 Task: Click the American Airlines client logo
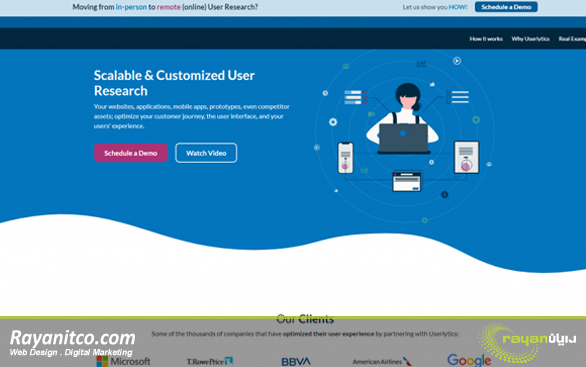pos(382,361)
